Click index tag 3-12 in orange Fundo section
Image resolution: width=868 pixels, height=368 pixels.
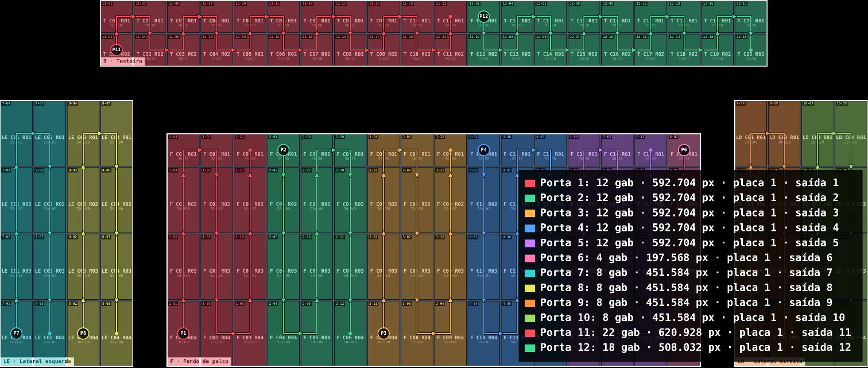[x=440, y=137]
